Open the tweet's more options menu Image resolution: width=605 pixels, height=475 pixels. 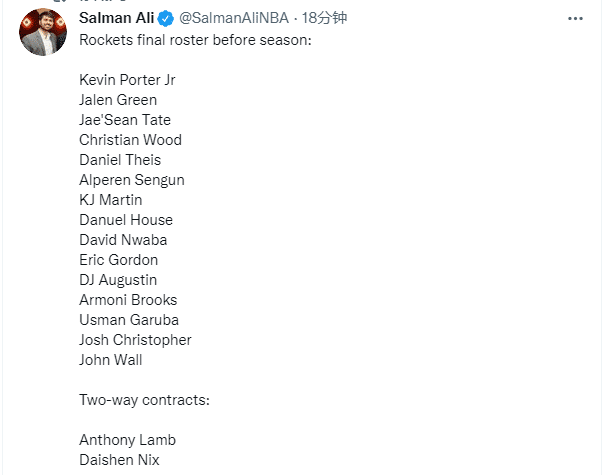[x=575, y=19]
